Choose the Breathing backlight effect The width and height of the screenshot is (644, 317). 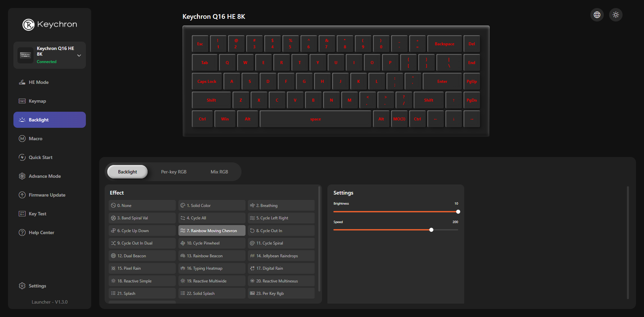(281, 205)
